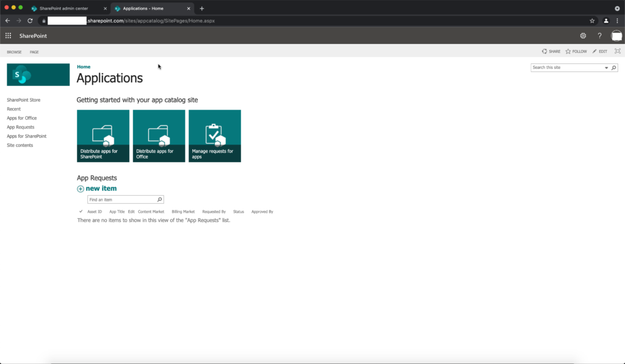Open the Manage requests for apps tile
The width and height of the screenshot is (625, 364).
[x=214, y=136]
